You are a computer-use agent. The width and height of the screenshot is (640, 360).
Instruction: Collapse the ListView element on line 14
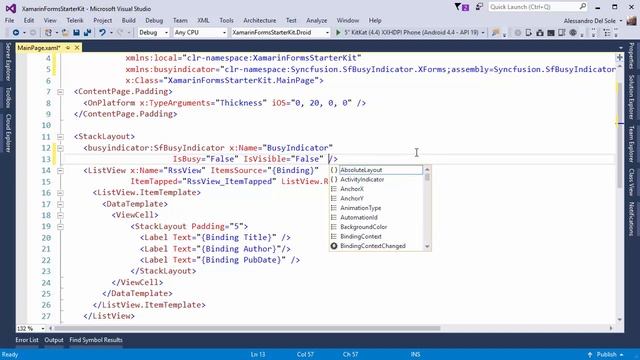(60, 171)
